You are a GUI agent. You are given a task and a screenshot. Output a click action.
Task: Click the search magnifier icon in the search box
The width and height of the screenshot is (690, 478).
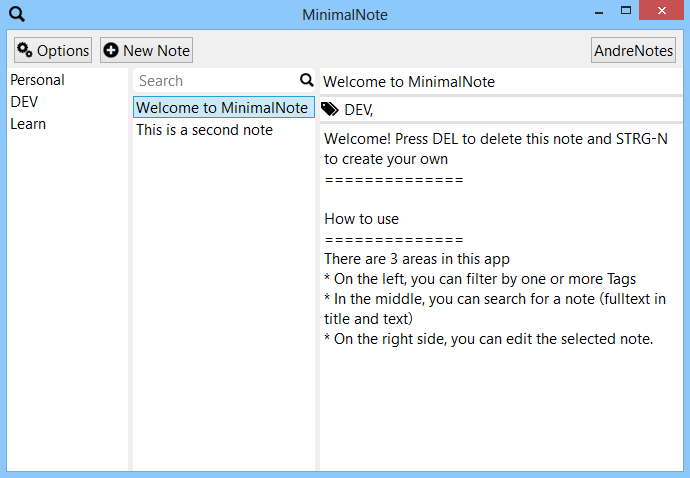pos(307,80)
